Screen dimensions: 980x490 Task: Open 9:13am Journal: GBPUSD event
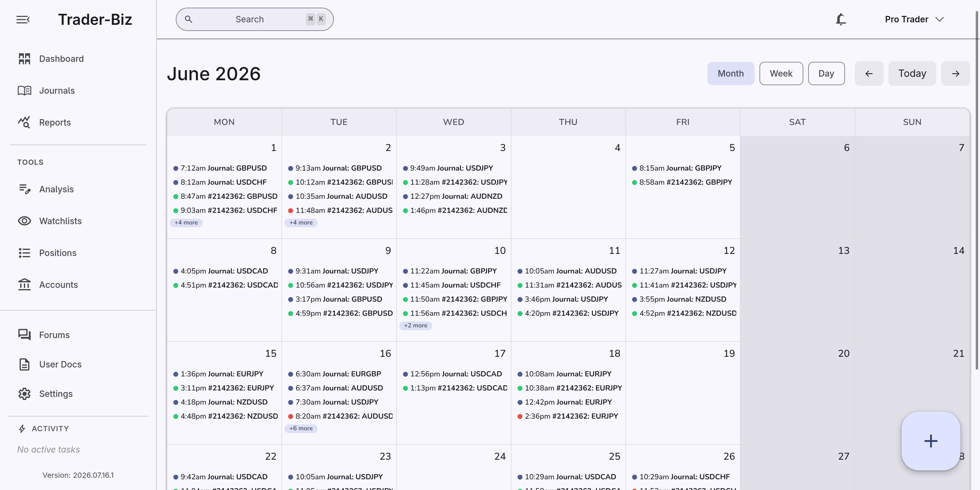coord(339,168)
